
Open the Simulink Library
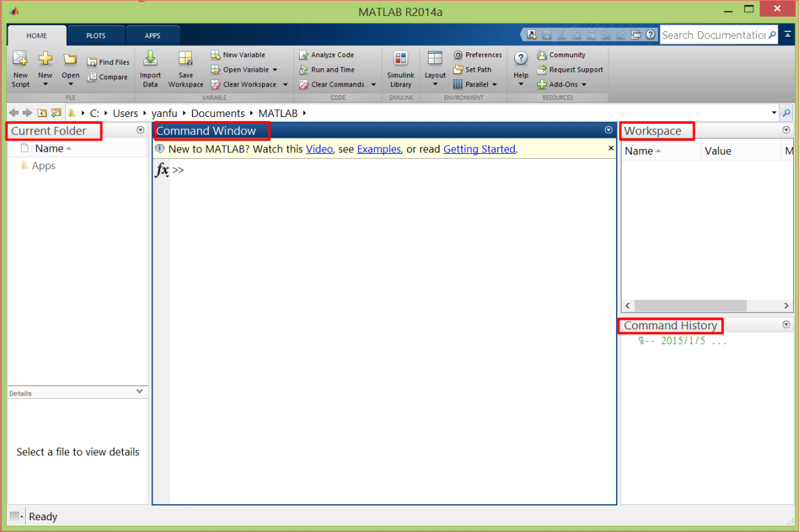pyautogui.click(x=401, y=70)
